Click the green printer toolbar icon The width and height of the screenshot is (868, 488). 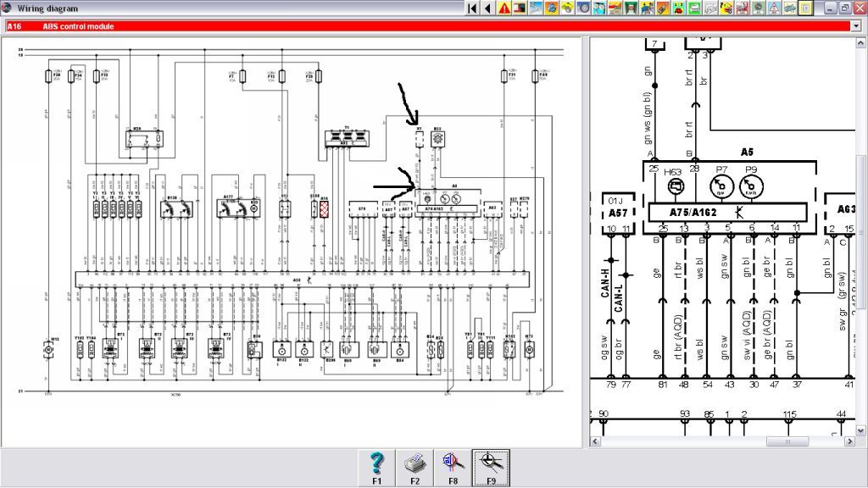694,8
